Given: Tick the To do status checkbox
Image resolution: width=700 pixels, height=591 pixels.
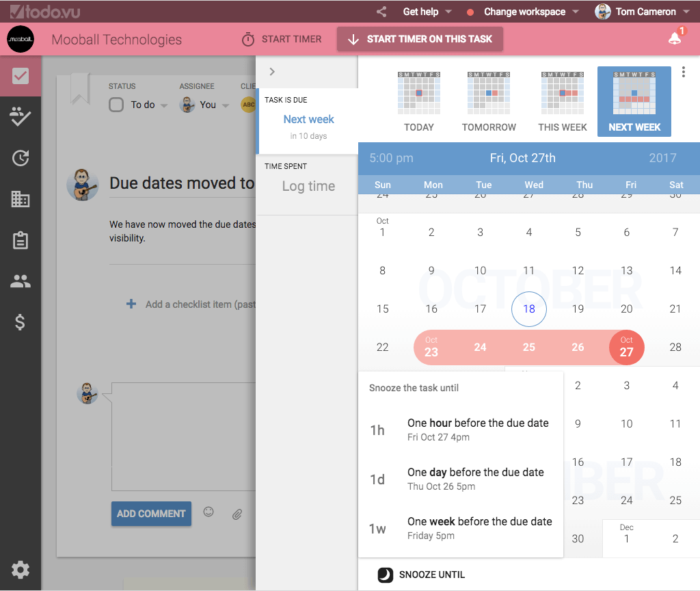Looking at the screenshot, I should point(116,105).
